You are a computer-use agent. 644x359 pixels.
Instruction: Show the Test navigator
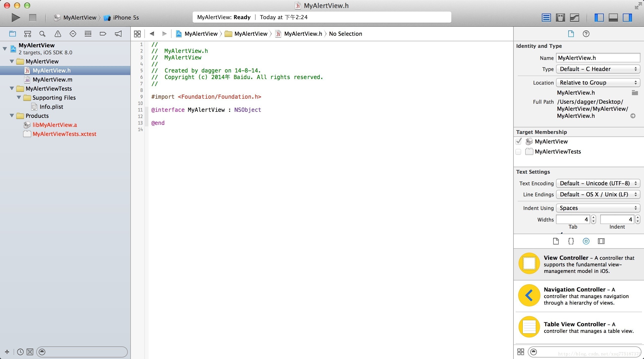click(73, 34)
